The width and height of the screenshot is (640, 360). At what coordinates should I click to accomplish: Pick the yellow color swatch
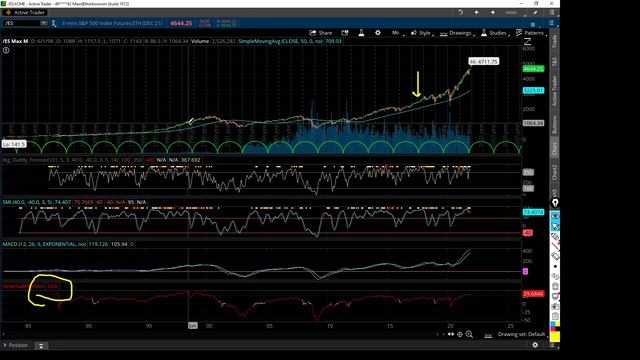coord(555,336)
